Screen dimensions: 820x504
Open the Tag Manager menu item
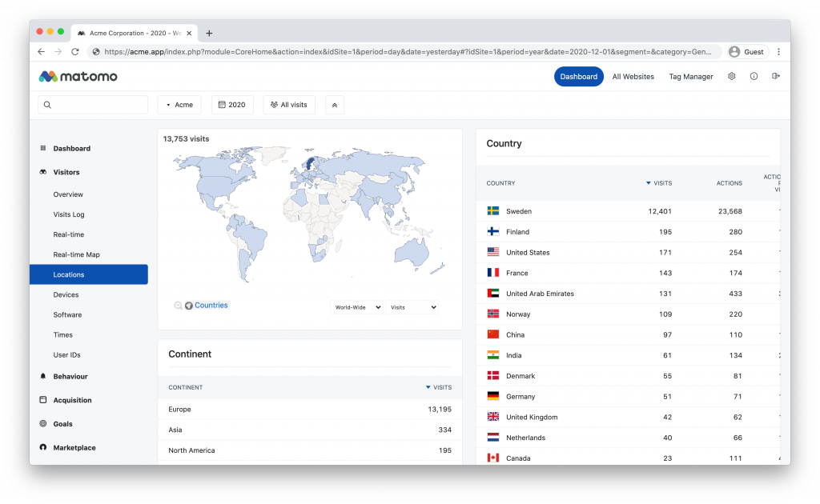(x=690, y=77)
